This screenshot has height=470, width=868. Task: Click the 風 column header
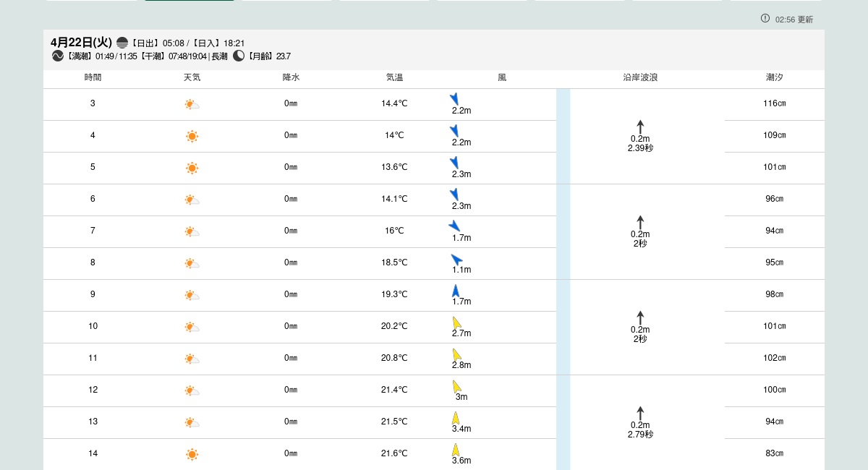(x=502, y=77)
